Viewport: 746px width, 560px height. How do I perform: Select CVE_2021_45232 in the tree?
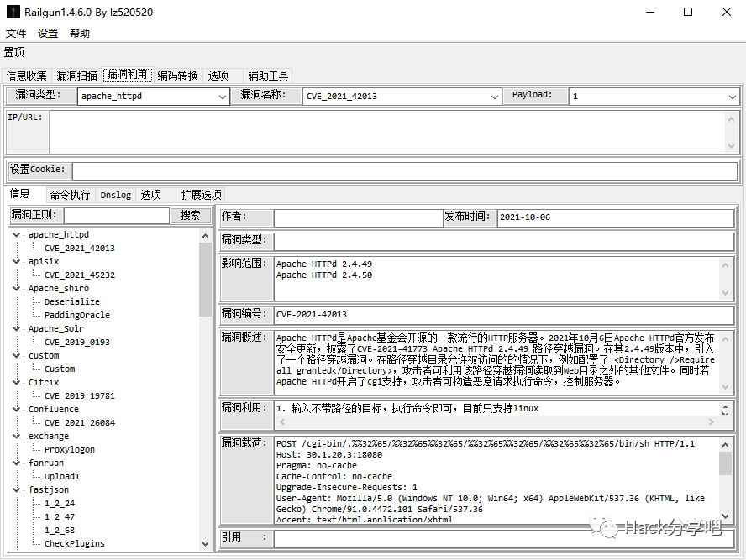[x=80, y=275]
